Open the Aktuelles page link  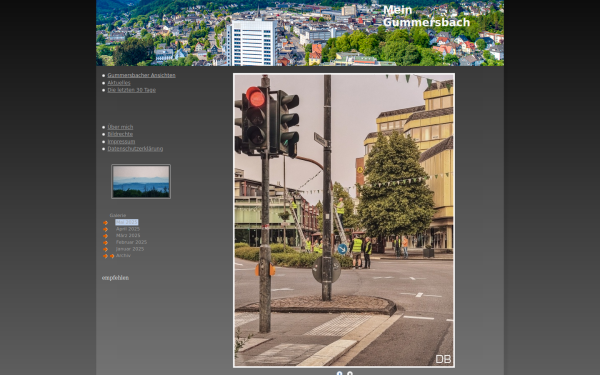tap(119, 83)
